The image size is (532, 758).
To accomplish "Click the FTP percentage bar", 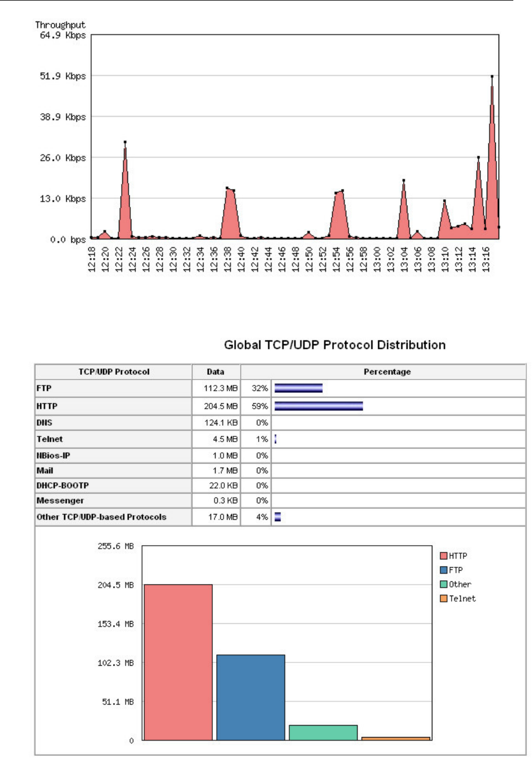I will point(298,388).
